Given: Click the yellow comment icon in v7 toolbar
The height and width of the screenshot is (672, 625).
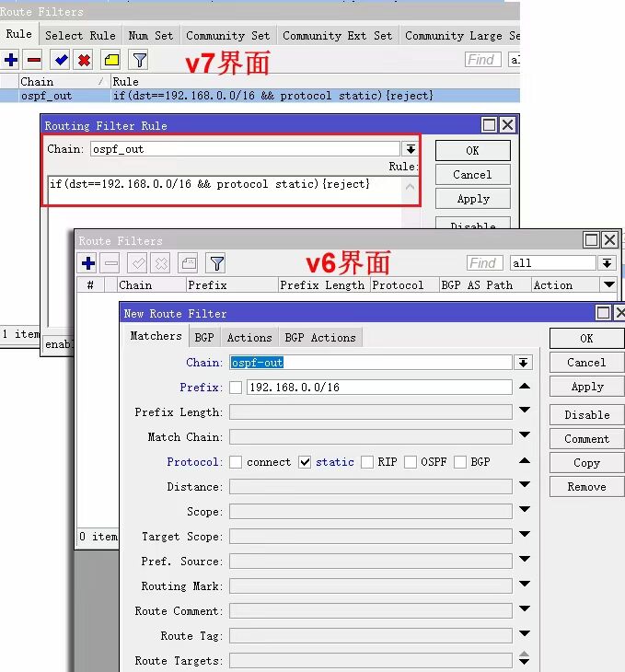Looking at the screenshot, I should 110,60.
